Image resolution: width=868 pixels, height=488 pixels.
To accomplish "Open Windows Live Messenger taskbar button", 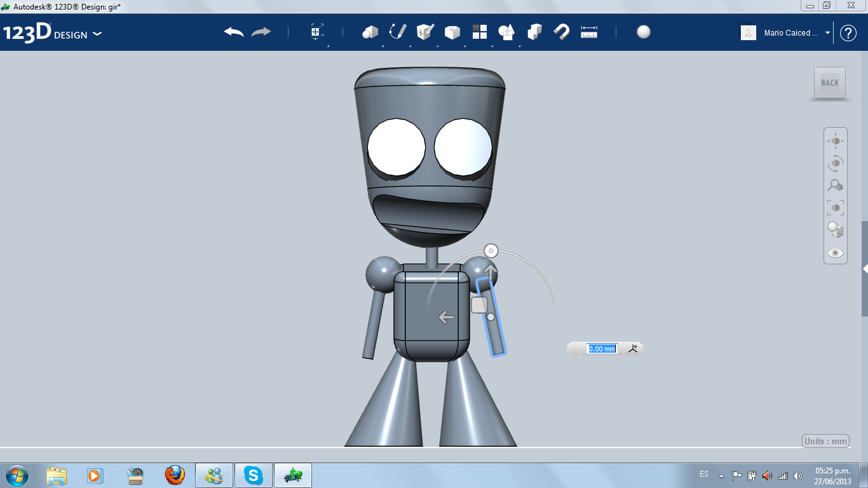I will click(x=214, y=475).
